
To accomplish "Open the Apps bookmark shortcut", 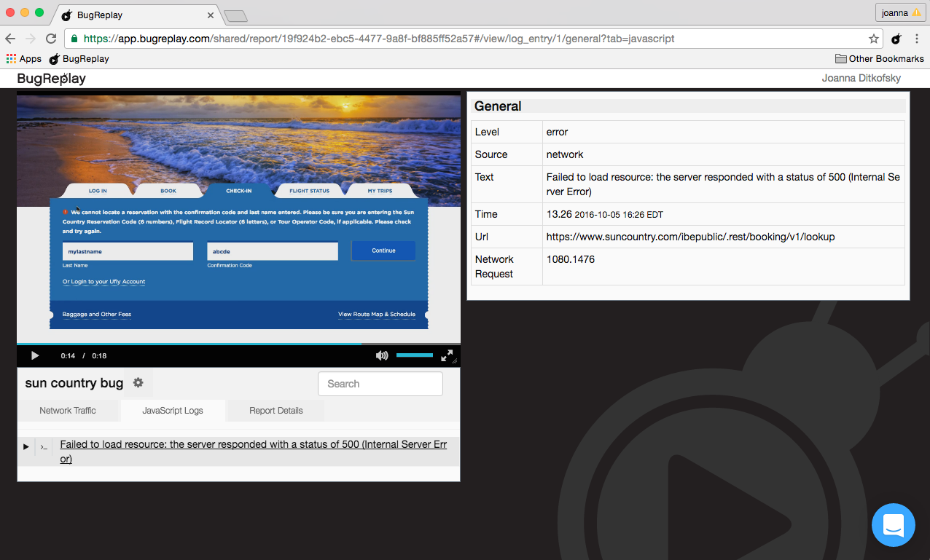I will pyautogui.click(x=24, y=59).
